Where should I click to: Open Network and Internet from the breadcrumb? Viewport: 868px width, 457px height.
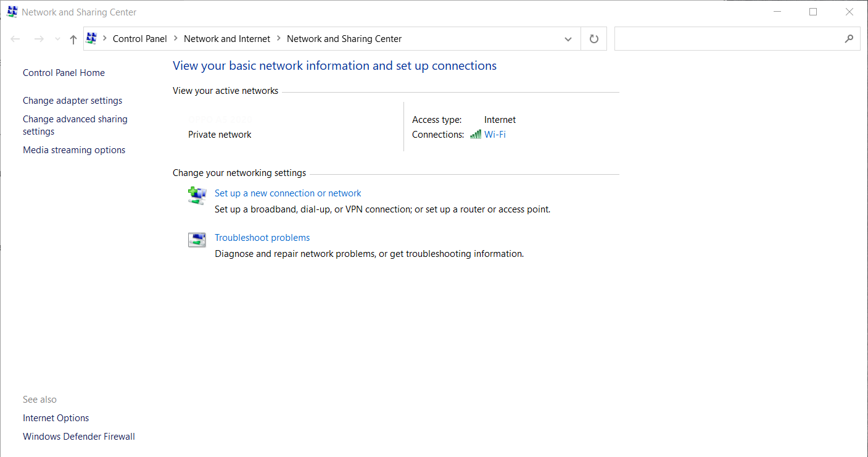coord(226,38)
